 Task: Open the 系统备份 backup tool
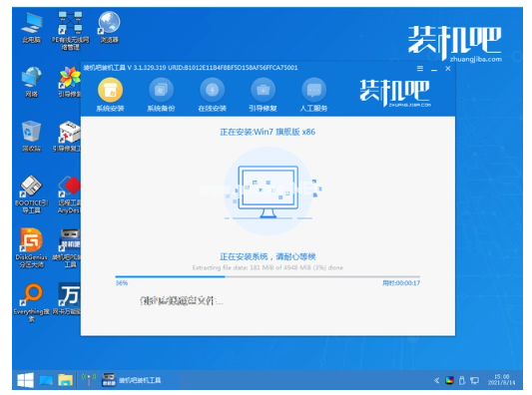click(161, 95)
